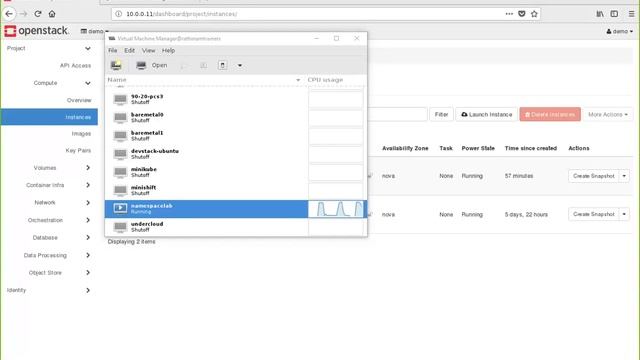Open the browser Library icon
The width and height of the screenshot is (640, 360).
(600, 14)
